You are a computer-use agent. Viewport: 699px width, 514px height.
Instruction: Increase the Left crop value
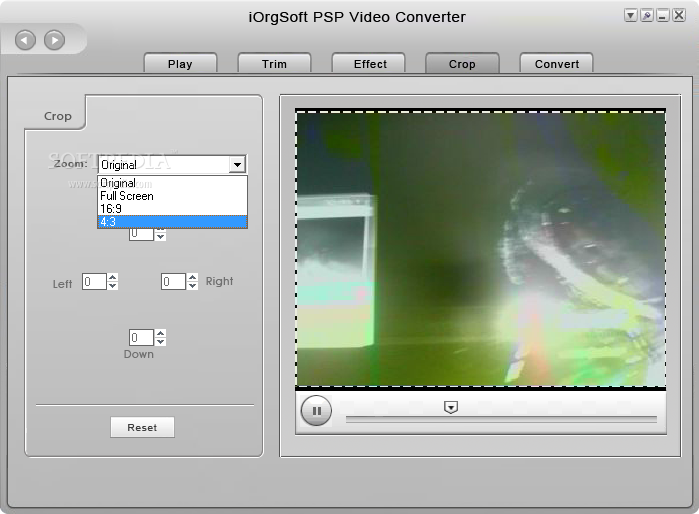tap(113, 277)
